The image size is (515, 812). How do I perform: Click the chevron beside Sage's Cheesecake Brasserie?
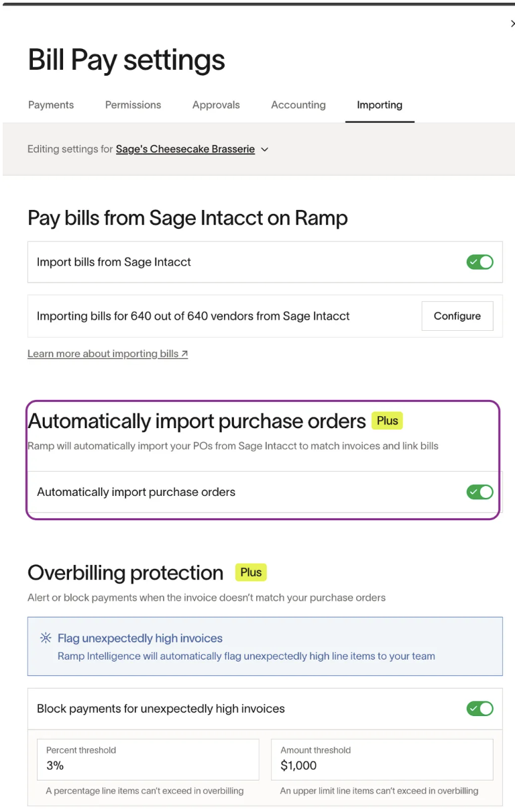[264, 150]
